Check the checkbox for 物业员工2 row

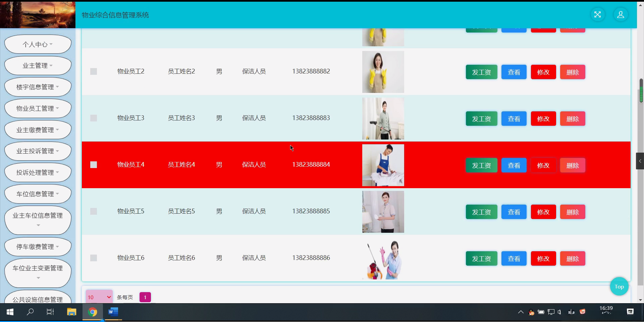click(94, 71)
